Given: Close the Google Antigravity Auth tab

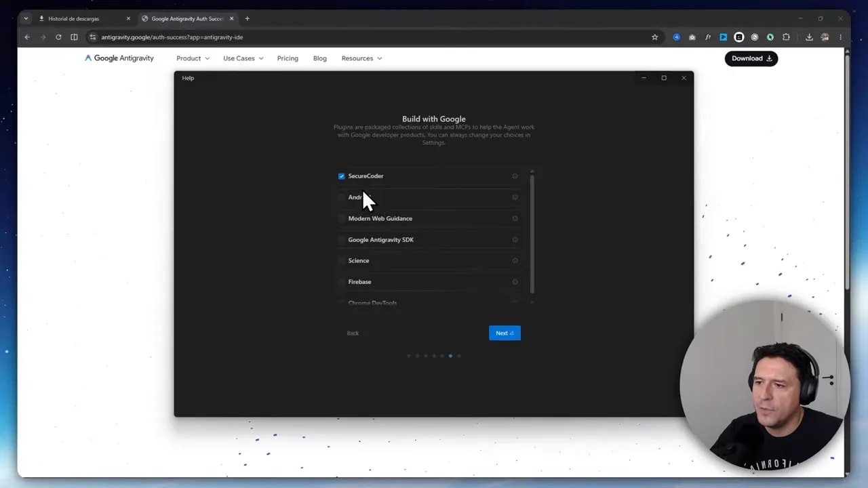Looking at the screenshot, I should pos(232,18).
